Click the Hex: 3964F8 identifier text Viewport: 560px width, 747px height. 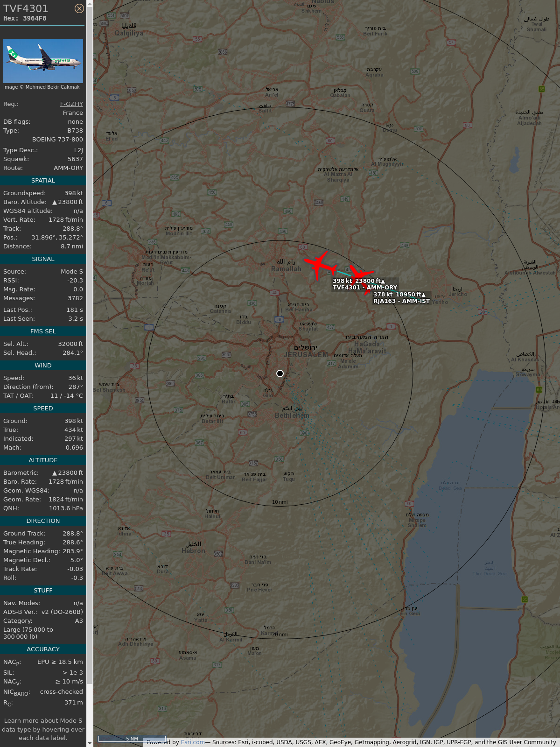25,19
